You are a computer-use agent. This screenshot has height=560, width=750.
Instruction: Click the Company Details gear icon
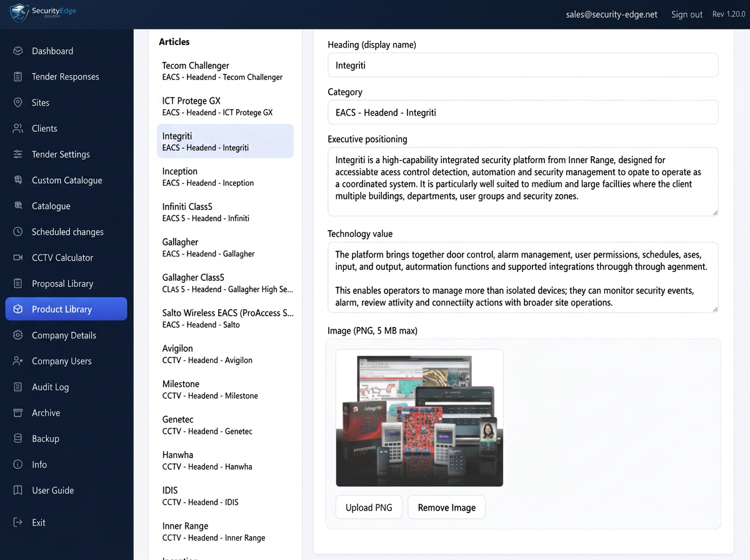click(x=18, y=335)
